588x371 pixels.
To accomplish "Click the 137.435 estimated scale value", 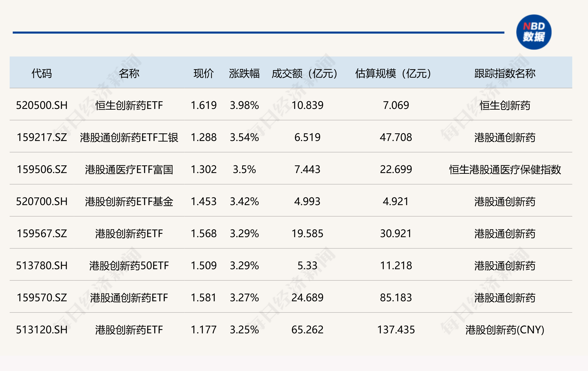I will coord(396,330).
